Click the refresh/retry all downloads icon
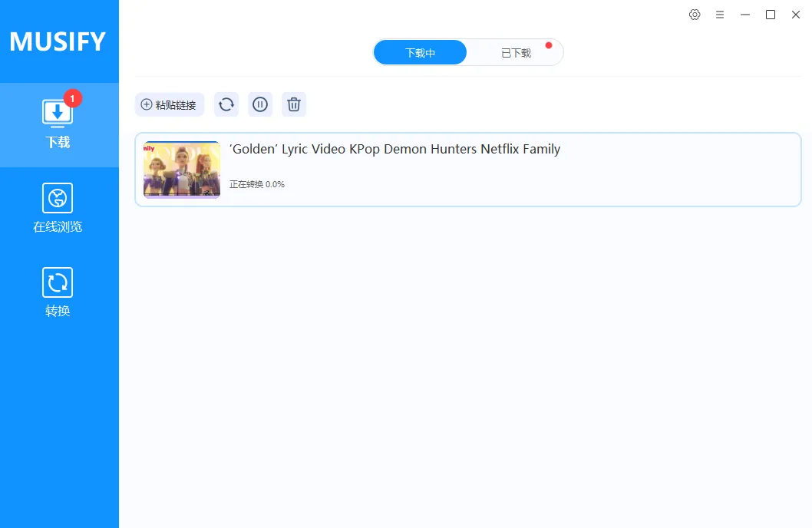 click(226, 104)
